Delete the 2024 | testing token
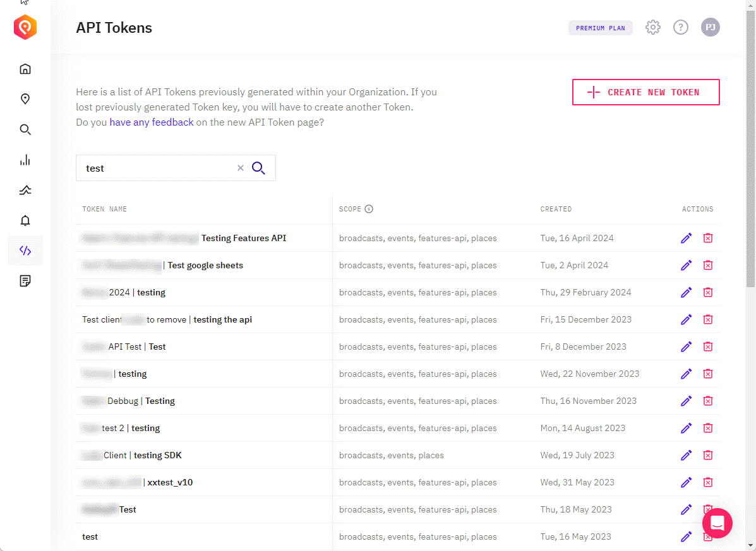This screenshot has height=551, width=756. click(x=708, y=292)
